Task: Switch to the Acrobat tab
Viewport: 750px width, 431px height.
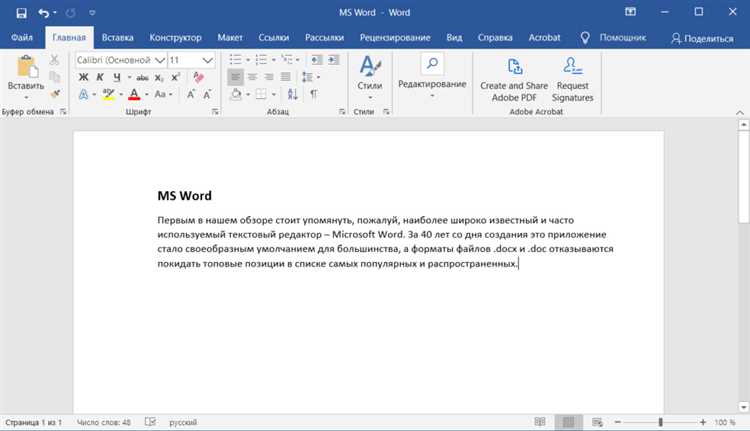Action: 544,37
